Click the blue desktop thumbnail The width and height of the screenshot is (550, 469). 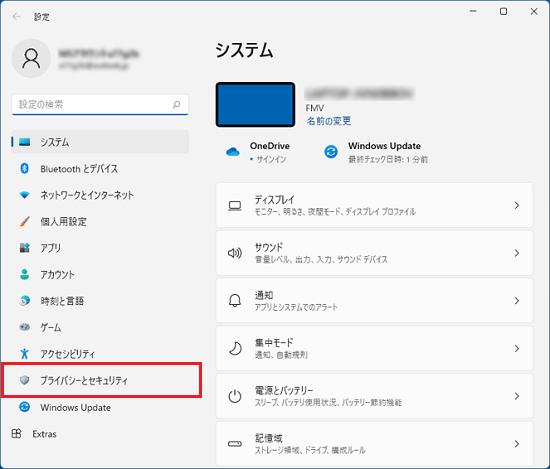(x=255, y=105)
